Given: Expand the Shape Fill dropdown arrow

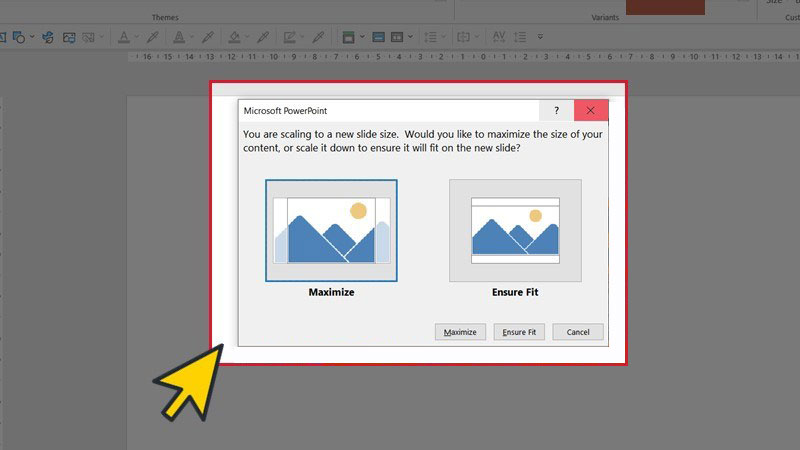Looking at the screenshot, I should (x=247, y=37).
